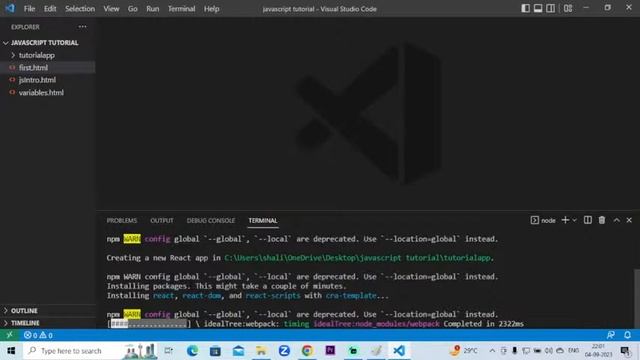Open Windows notification center icon

625,351
